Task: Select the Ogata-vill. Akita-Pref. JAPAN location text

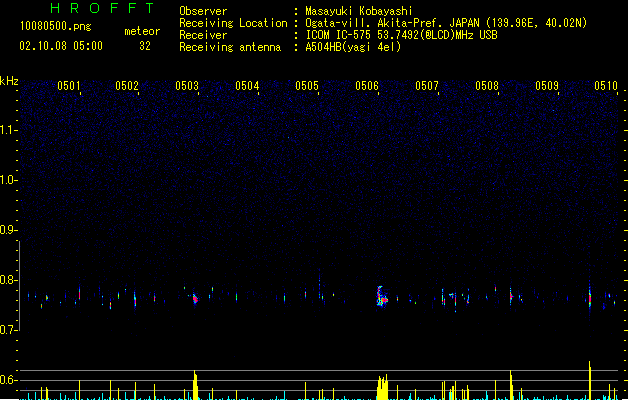Action: click(x=446, y=23)
